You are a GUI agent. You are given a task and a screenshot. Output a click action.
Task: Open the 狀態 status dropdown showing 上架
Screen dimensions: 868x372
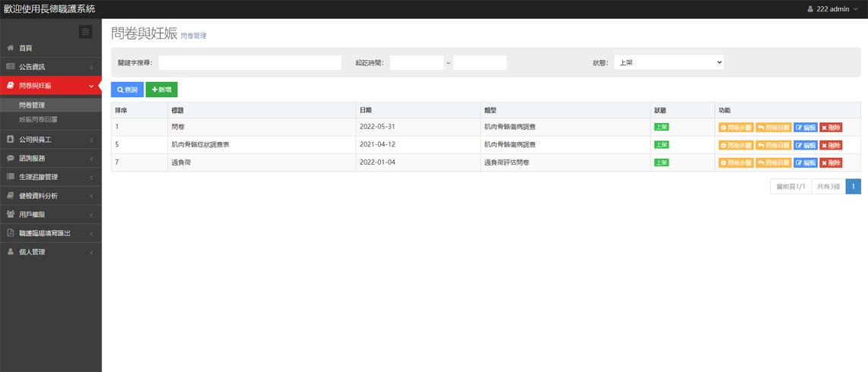click(x=668, y=62)
